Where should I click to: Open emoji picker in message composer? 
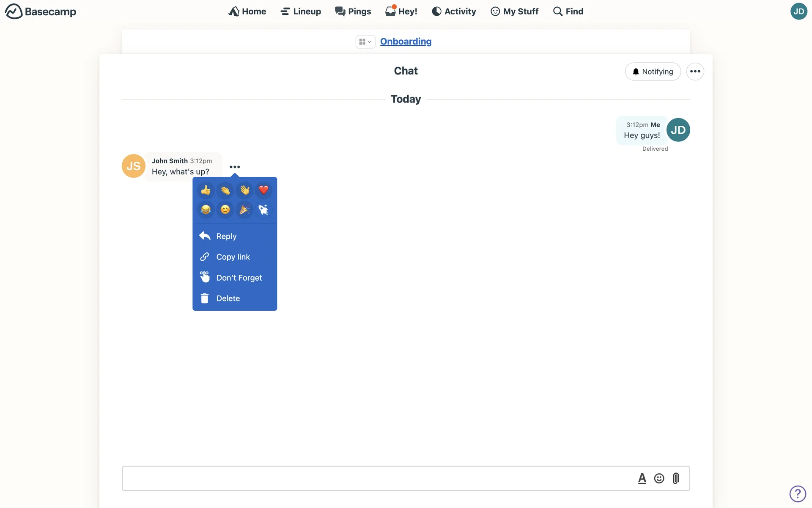tap(659, 478)
